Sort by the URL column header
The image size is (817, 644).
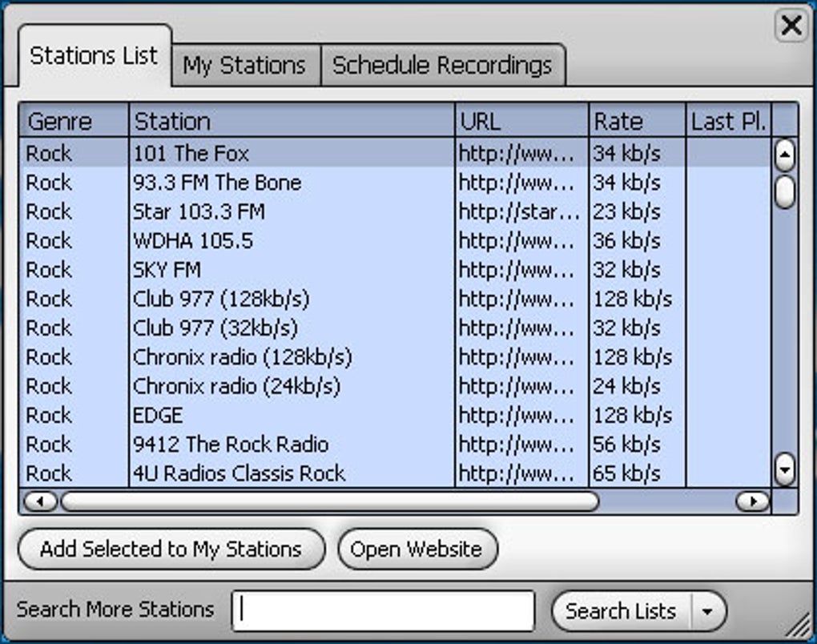[522, 121]
